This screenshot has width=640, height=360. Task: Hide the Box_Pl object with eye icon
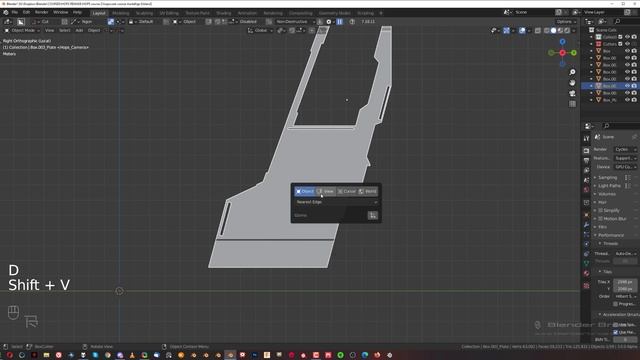pos(627,100)
